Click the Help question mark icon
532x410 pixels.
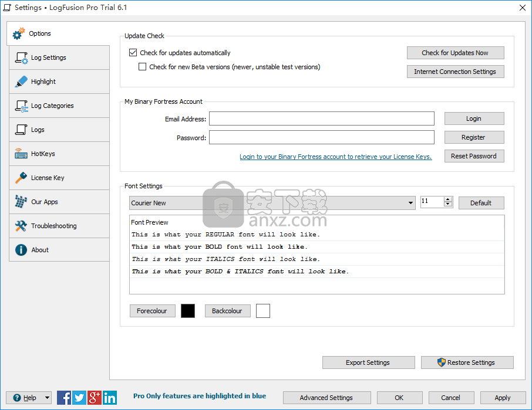(x=17, y=398)
